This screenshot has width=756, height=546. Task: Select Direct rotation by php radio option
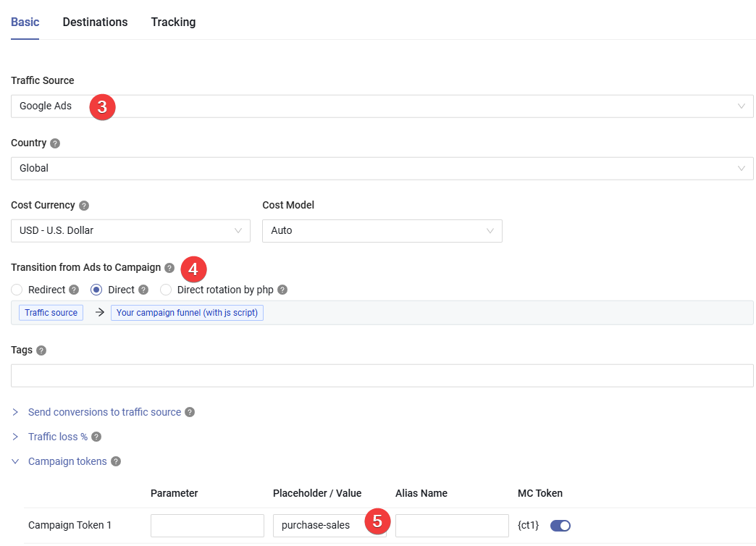pyautogui.click(x=166, y=290)
